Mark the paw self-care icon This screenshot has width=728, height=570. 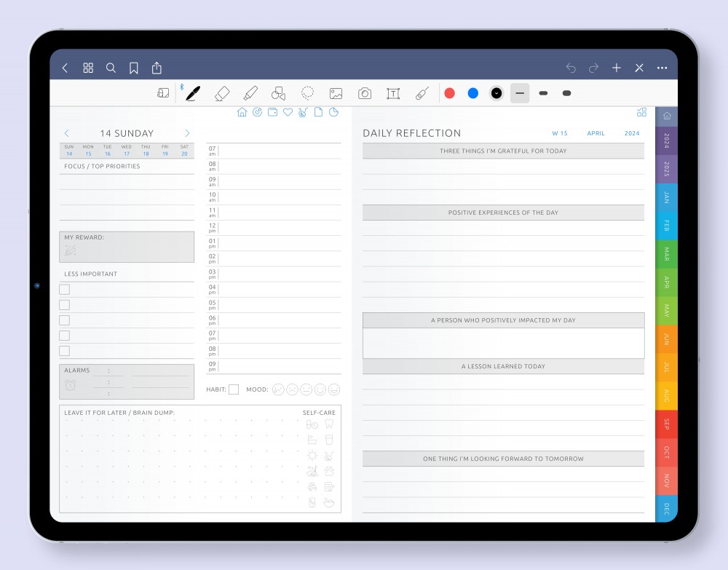pyautogui.click(x=329, y=471)
